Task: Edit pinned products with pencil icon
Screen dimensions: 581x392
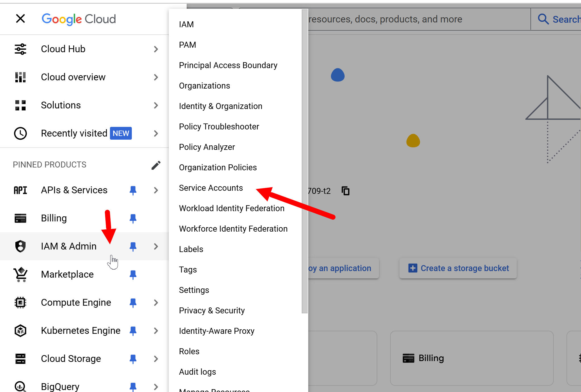Action: click(156, 165)
